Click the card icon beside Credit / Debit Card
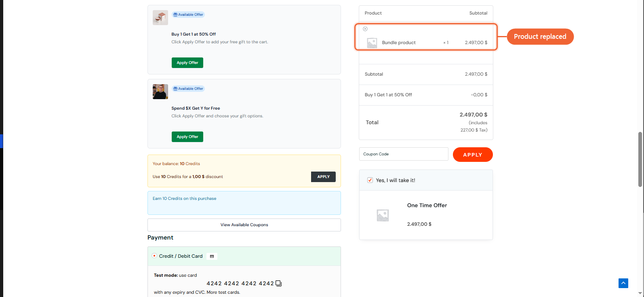The width and height of the screenshot is (644, 297). point(212,256)
